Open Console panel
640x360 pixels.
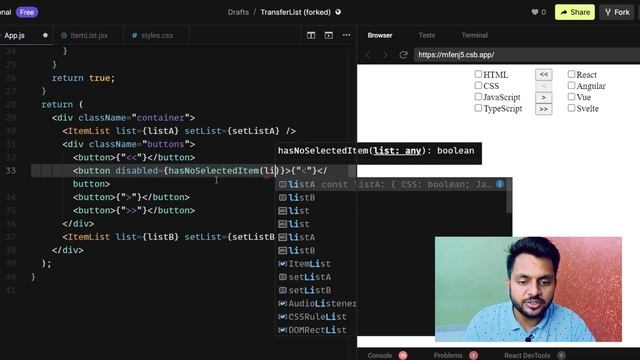tap(380, 356)
